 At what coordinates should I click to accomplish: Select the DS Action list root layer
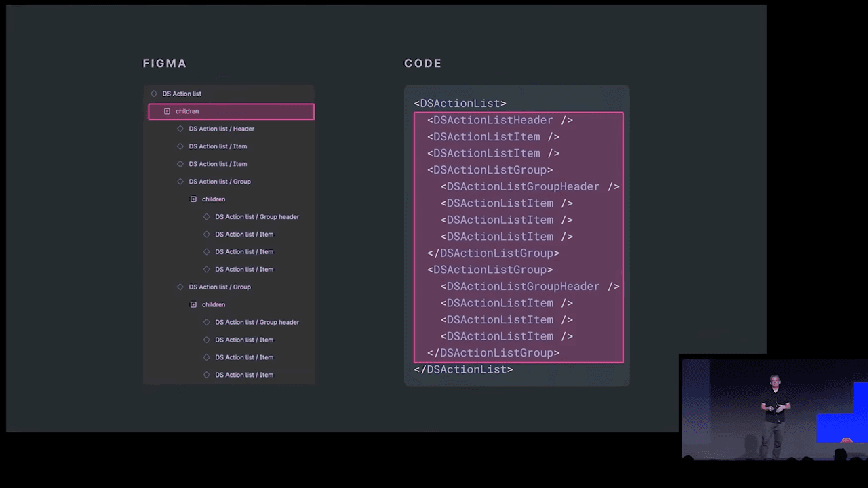(x=182, y=94)
